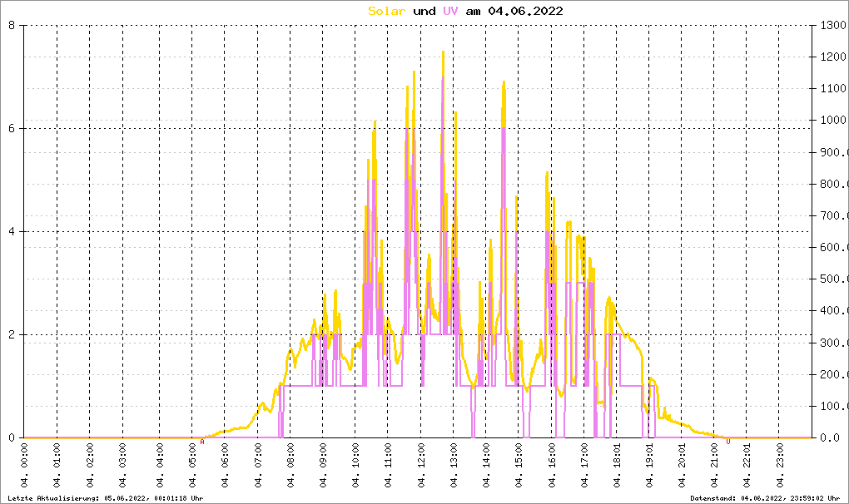The width and height of the screenshot is (849, 504).
Task: Click the left axis label '4'
Action: click(x=12, y=232)
